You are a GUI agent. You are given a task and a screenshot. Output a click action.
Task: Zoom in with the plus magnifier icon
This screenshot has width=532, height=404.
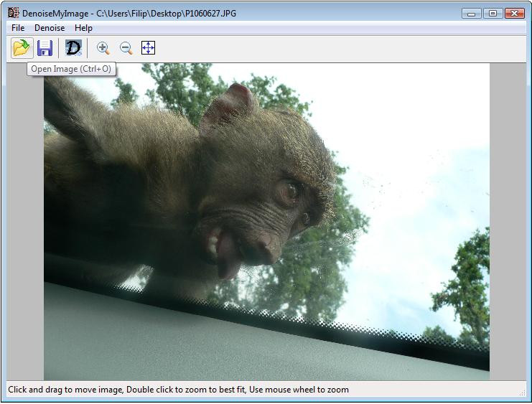pyautogui.click(x=103, y=48)
